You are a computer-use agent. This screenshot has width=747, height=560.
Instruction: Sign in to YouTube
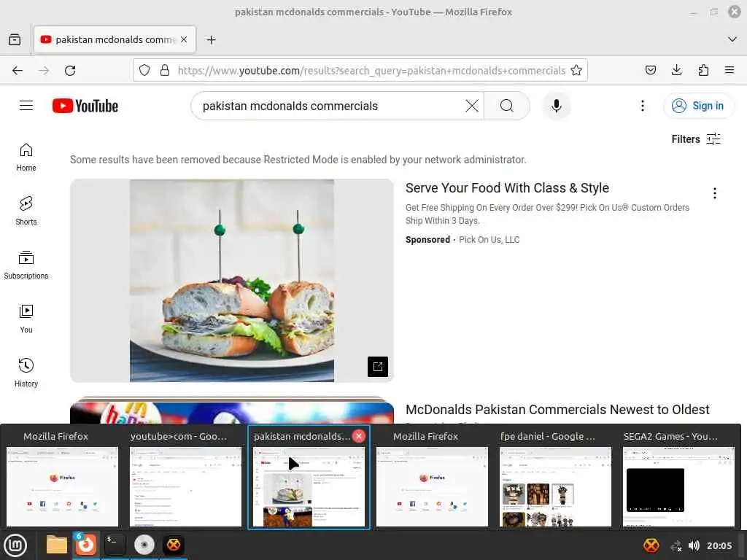coord(698,106)
